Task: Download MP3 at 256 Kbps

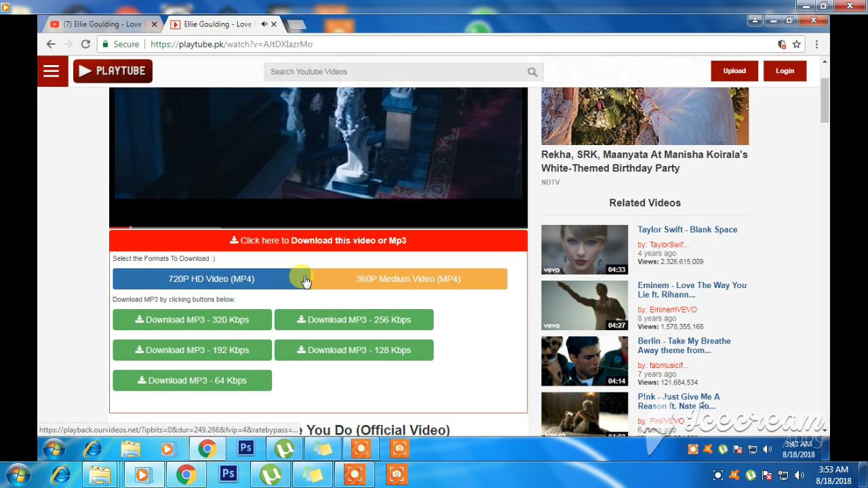Action: click(x=354, y=320)
